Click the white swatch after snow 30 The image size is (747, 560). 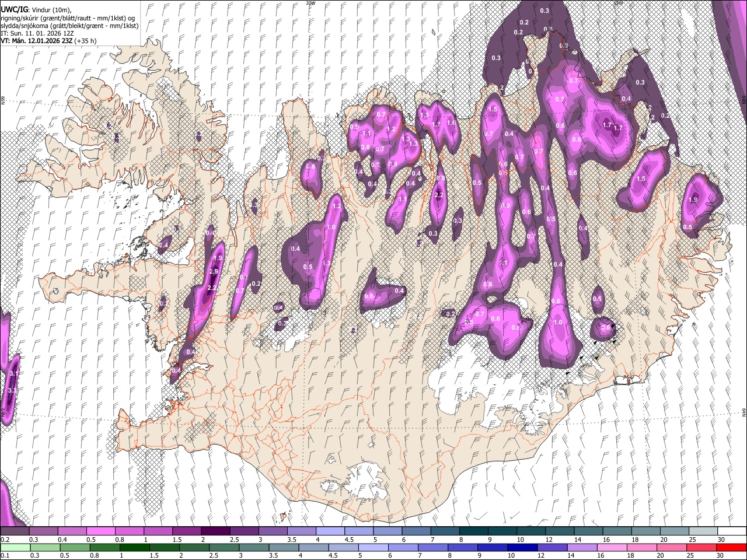tap(732, 531)
